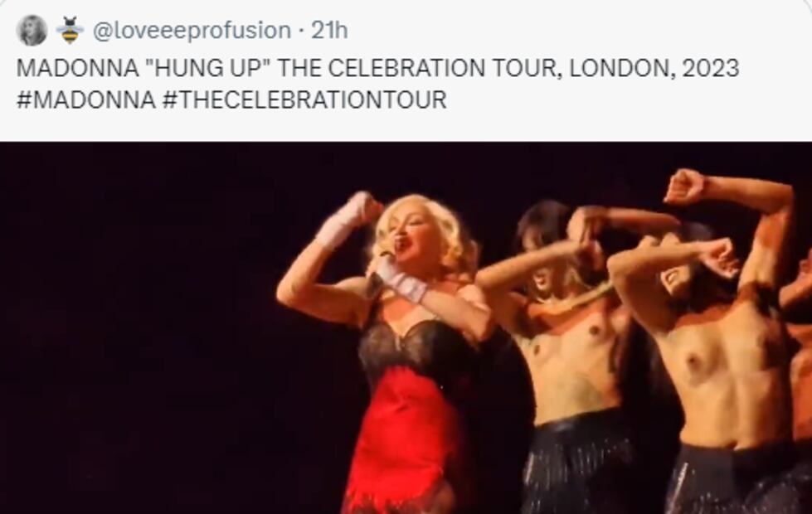812x514 pixels.
Task: Click the rightmost dancer's raised fist
Action: pyautogui.click(x=684, y=187)
